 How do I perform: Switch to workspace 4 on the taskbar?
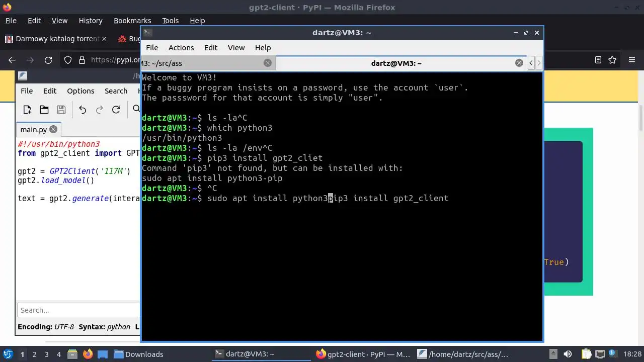[58, 354]
